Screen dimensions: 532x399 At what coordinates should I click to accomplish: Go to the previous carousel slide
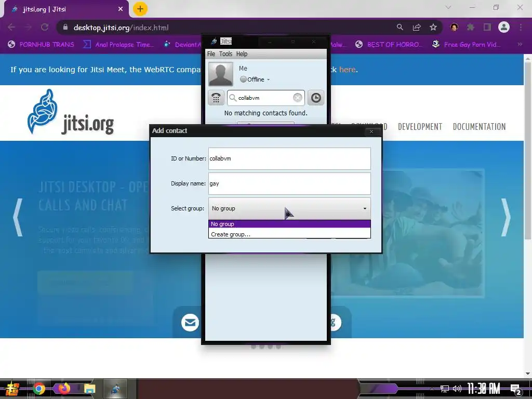(18, 218)
